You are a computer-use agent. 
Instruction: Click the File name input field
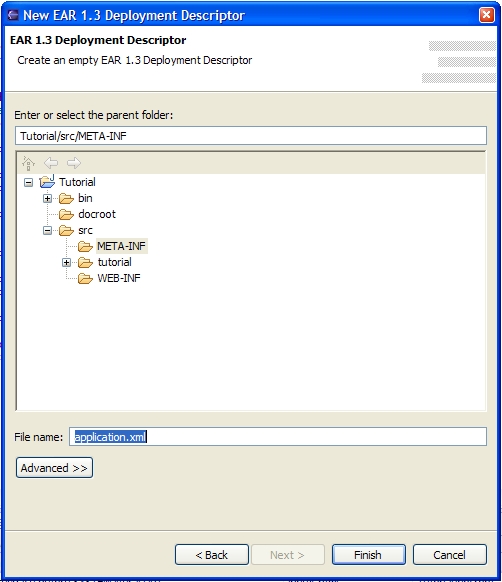(x=278, y=436)
